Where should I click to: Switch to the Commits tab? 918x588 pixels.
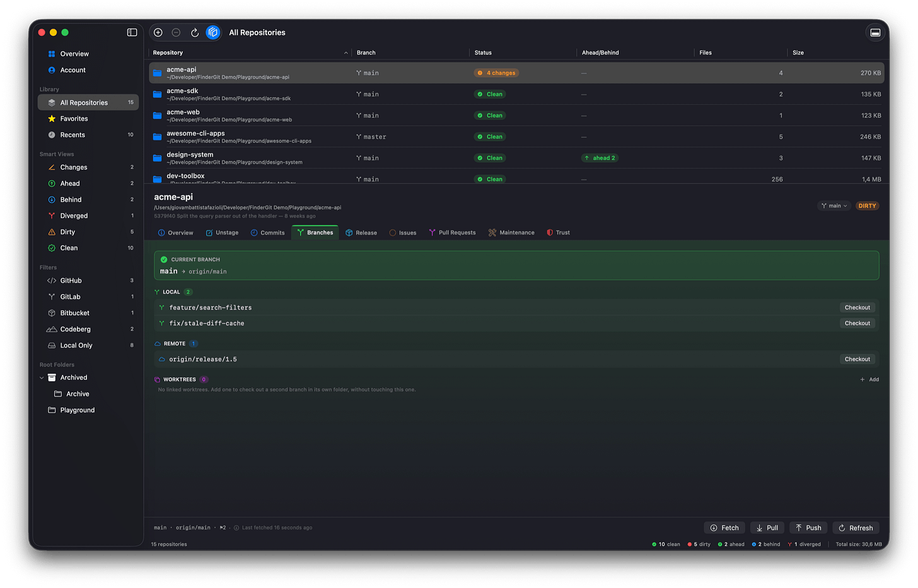268,233
